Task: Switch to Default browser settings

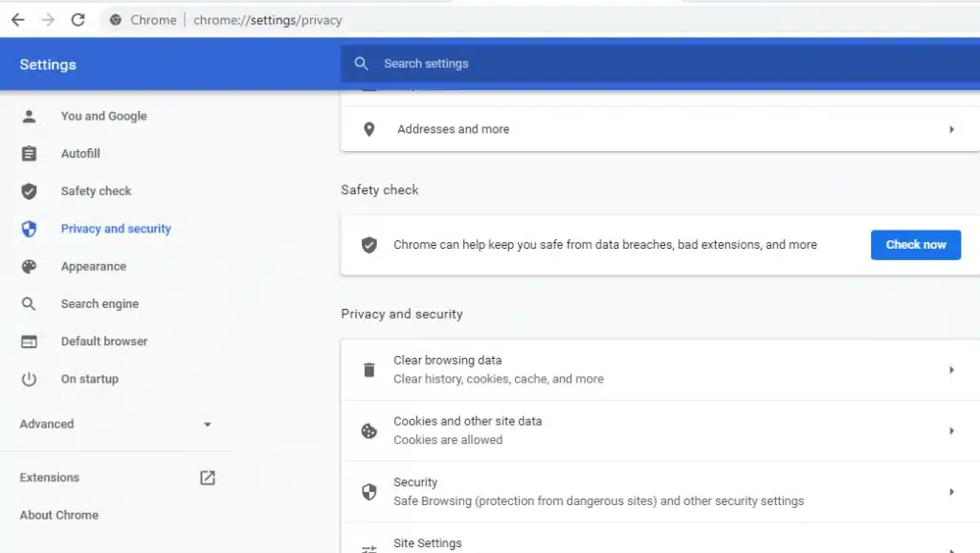Action: [x=103, y=341]
